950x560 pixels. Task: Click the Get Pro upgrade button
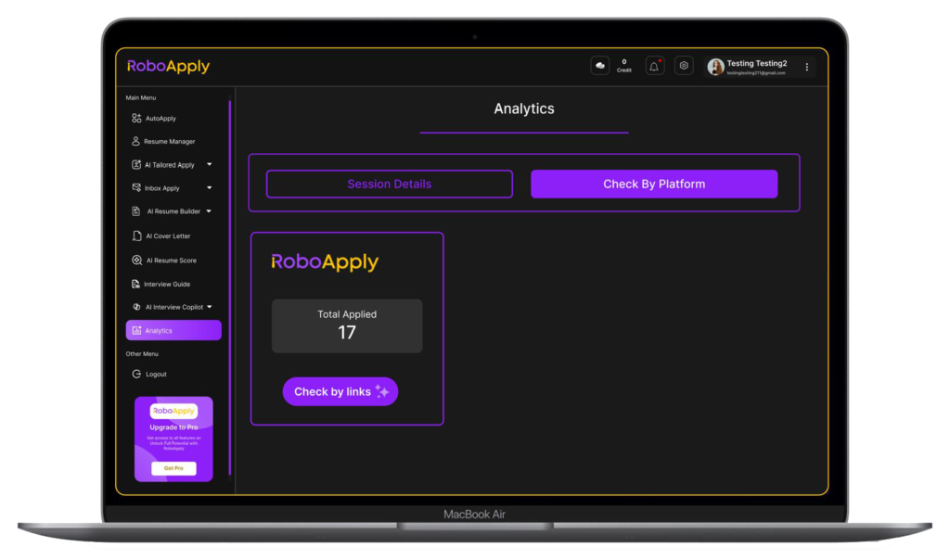tap(173, 468)
